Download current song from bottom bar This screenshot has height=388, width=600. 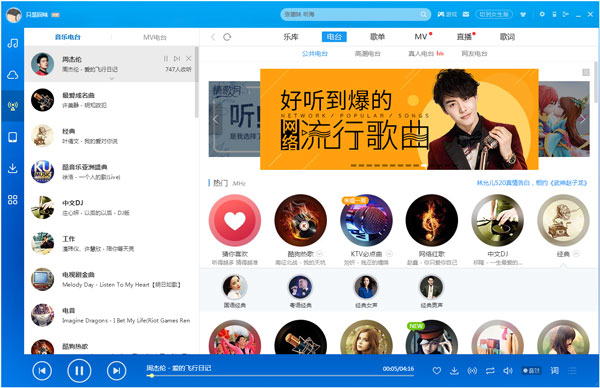pyautogui.click(x=454, y=370)
